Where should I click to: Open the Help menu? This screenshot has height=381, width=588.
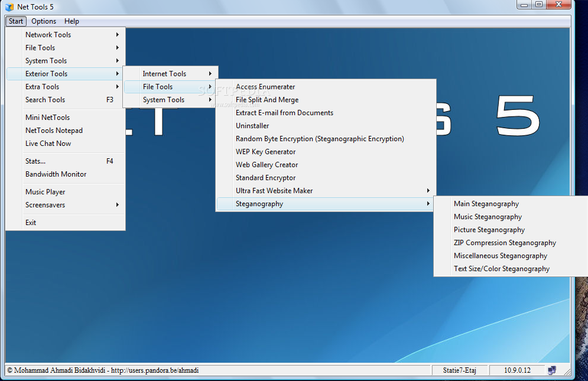coord(72,21)
